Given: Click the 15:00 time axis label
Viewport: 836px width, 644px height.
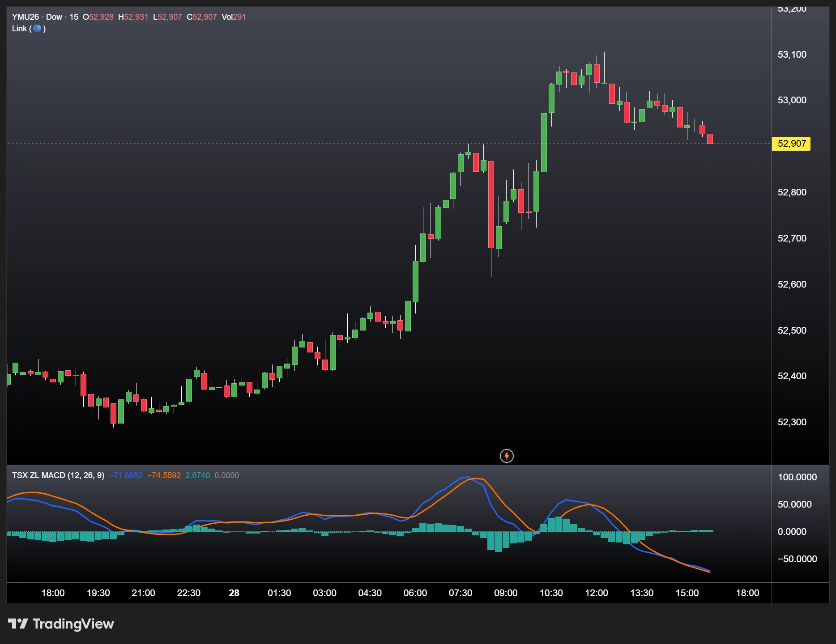Looking at the screenshot, I should point(687,593).
